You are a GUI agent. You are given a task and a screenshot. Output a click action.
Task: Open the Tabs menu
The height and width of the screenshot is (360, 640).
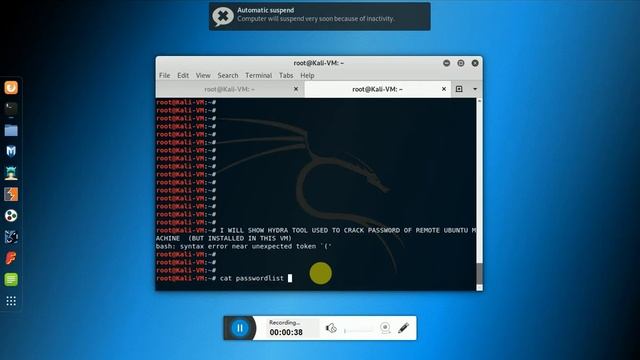286,76
